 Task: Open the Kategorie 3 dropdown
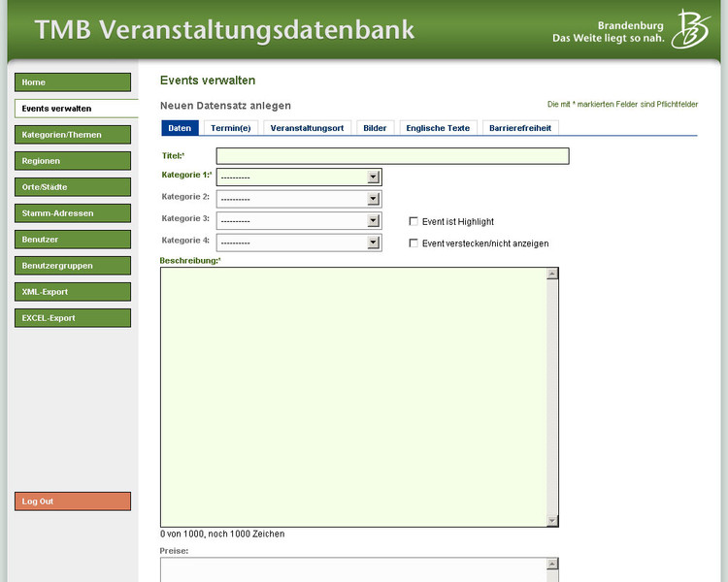pyautogui.click(x=299, y=220)
